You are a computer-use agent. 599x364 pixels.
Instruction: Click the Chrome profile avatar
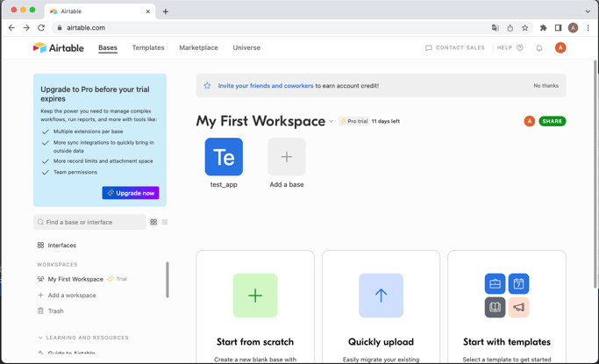[573, 27]
